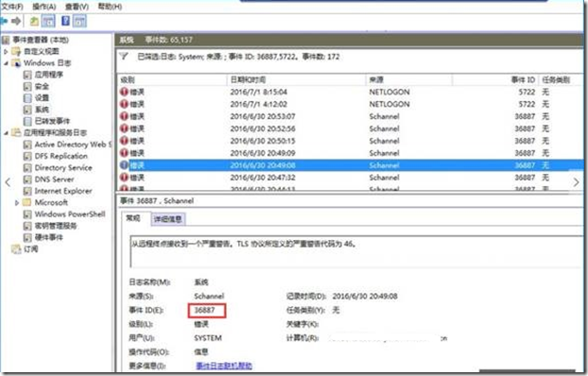Toggle the show/hide action pane toolbar icon
588x376 pixels.
(x=79, y=22)
